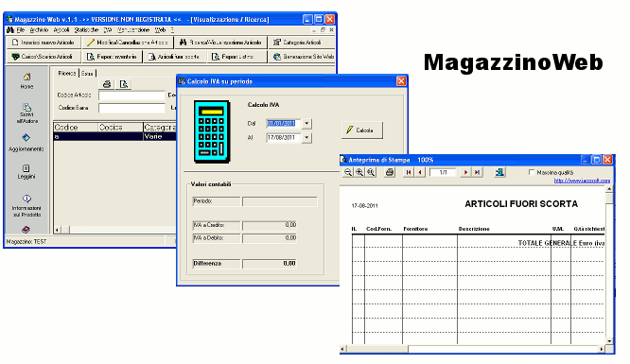Click the print preview horizontal scrollbar thumb
Image resolution: width=630 pixels, height=364 pixels.
click(376, 349)
